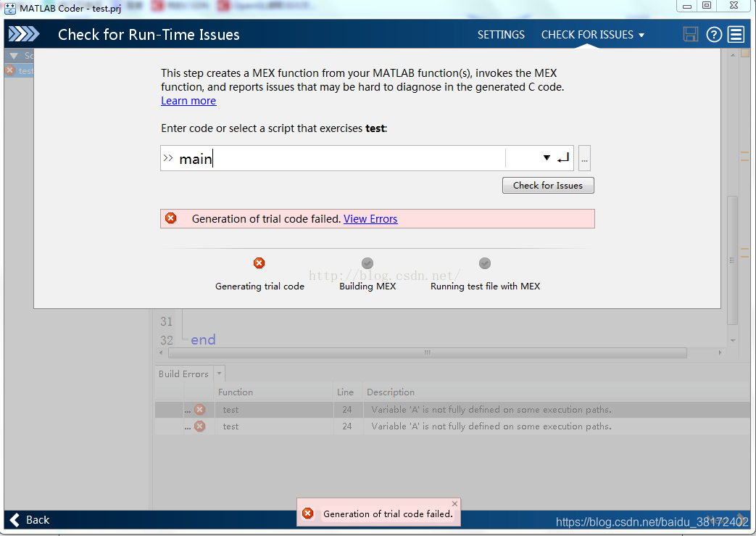Click the browse ellipsis button beside input
Screen dimensions: 756x536
tap(584, 158)
